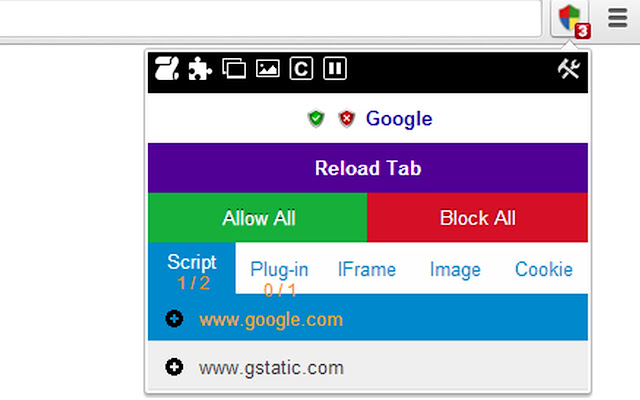
Task: Pause the extension with pause icon
Action: (x=335, y=68)
